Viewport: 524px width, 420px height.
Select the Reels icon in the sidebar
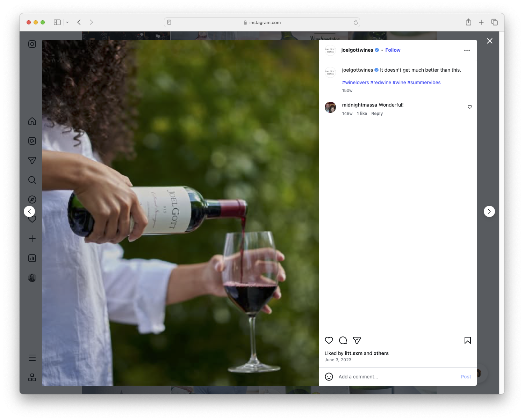tap(32, 141)
